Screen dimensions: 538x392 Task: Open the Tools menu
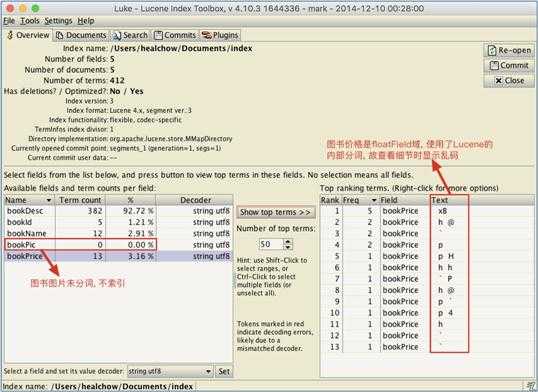pyautogui.click(x=30, y=21)
